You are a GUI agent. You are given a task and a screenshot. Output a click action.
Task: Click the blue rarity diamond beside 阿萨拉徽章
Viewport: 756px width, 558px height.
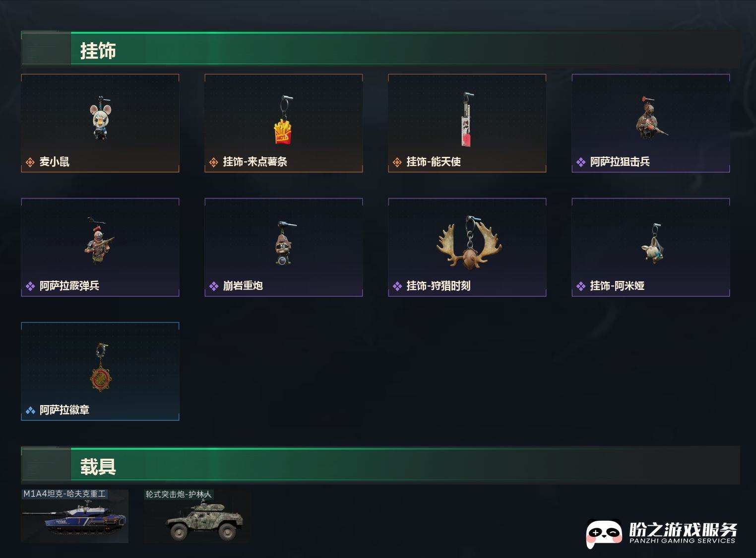[x=30, y=411]
